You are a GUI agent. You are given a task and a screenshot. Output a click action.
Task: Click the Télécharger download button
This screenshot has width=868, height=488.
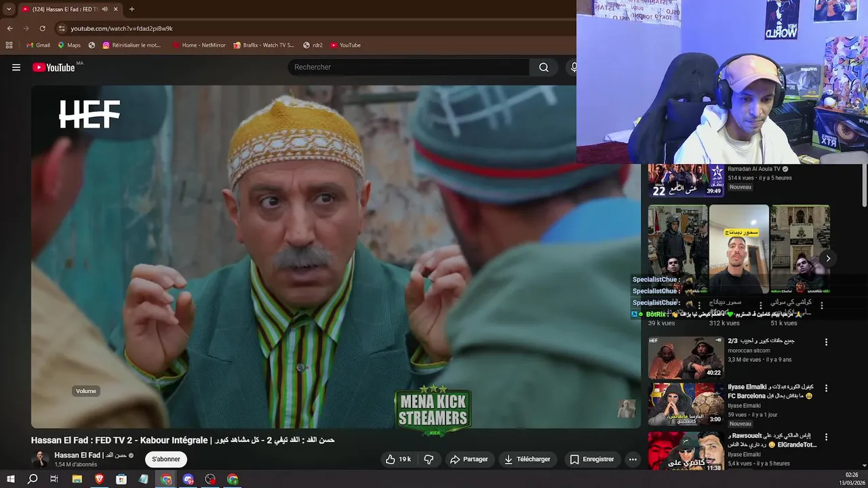(527, 459)
